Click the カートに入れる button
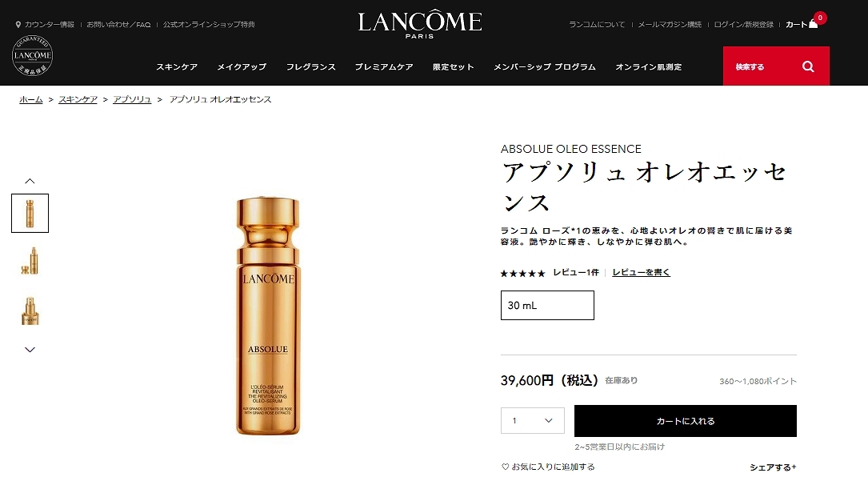 (x=686, y=421)
